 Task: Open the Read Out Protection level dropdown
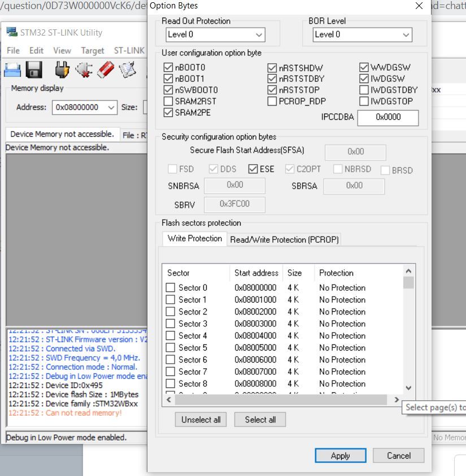click(x=216, y=34)
